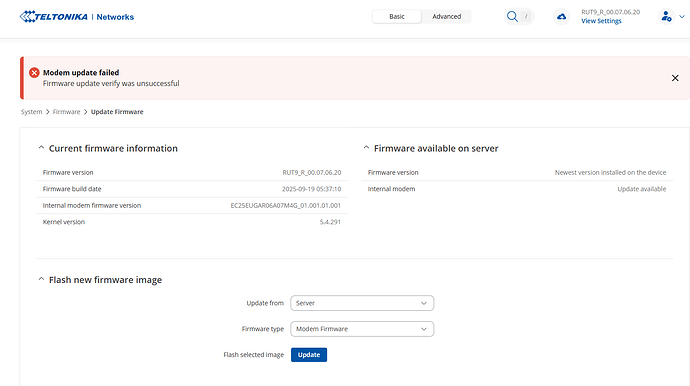Select build date 2025-09-19 05:37:10
690x386 pixels.
click(x=312, y=189)
